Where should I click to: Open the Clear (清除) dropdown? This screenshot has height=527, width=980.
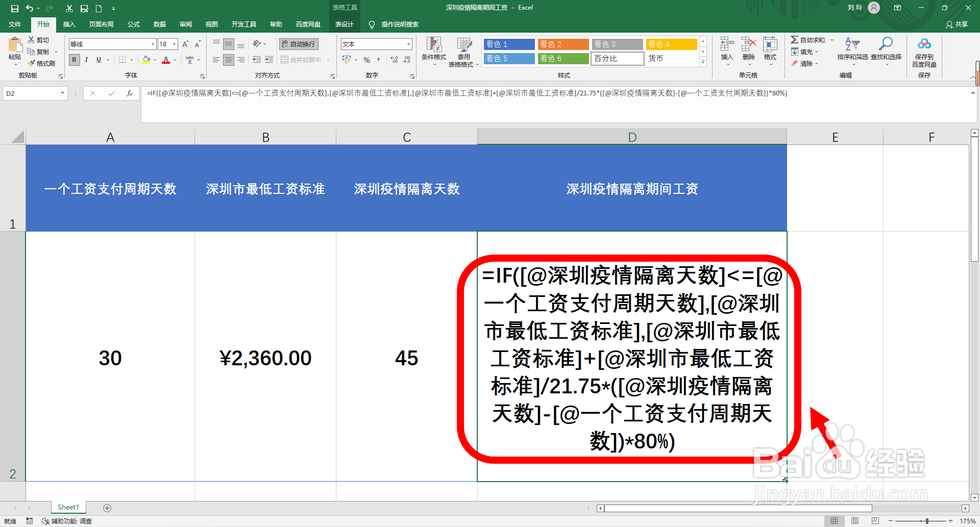(805, 63)
